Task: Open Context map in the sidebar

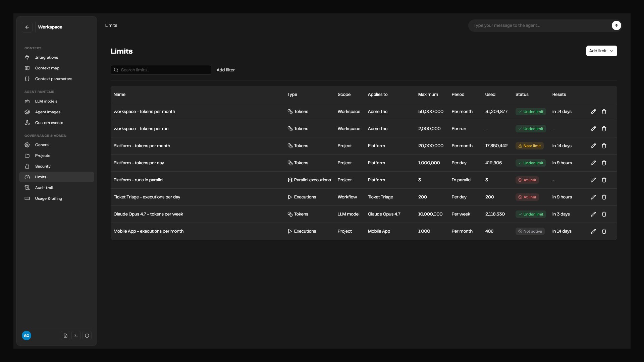Action: (x=57, y=68)
